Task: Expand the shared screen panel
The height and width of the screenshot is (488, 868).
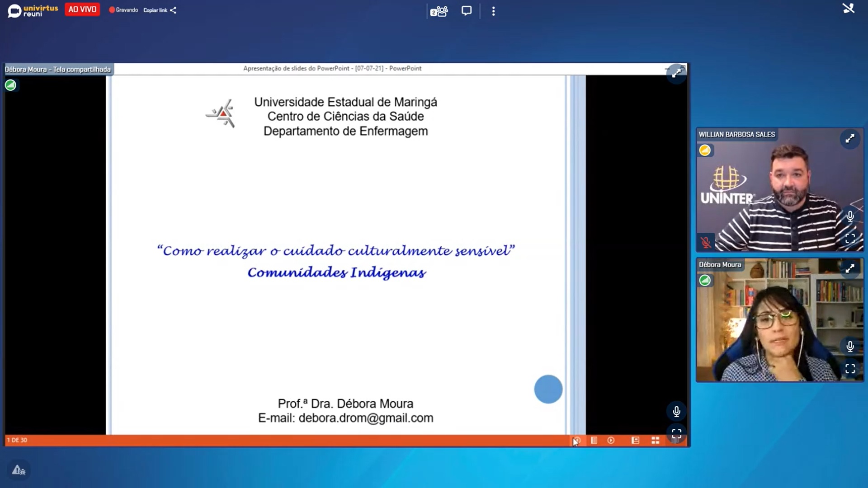Action: pyautogui.click(x=676, y=73)
